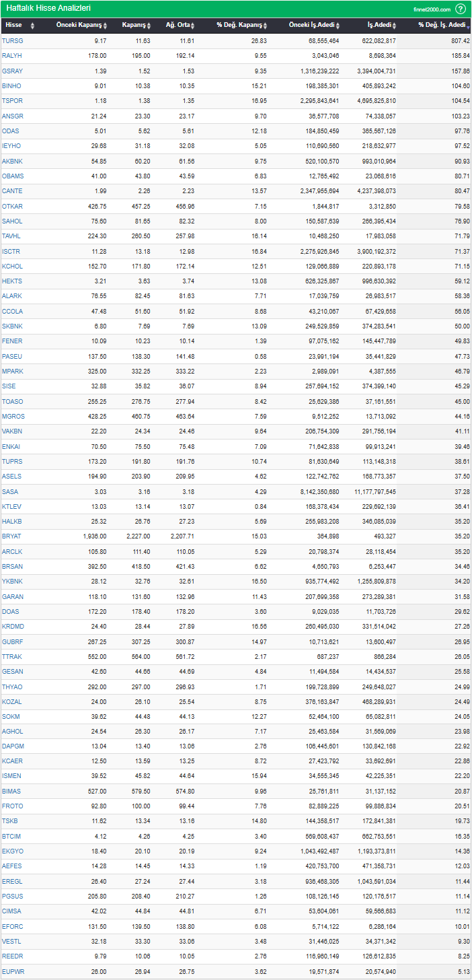
Task: Open the GSRAY stock link
Action: pos(12,71)
